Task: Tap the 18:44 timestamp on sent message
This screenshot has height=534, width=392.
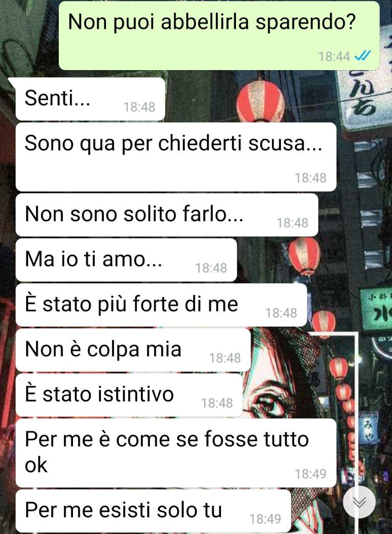Action: [x=334, y=56]
